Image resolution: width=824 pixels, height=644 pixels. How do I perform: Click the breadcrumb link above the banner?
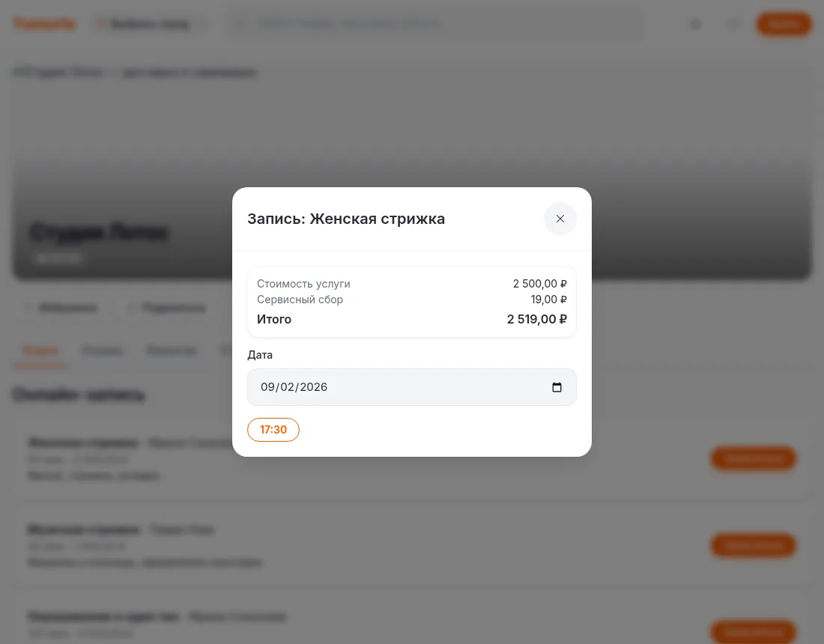[x=59, y=72]
